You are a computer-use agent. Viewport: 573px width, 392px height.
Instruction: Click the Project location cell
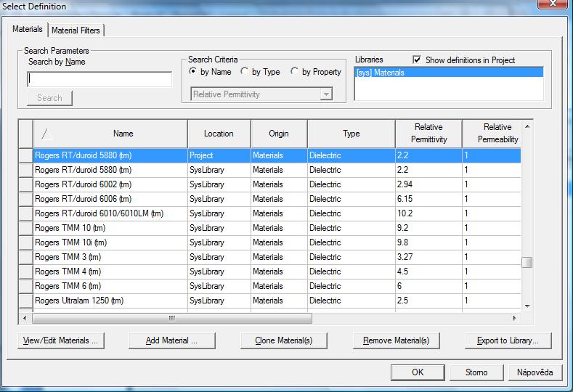219,155
